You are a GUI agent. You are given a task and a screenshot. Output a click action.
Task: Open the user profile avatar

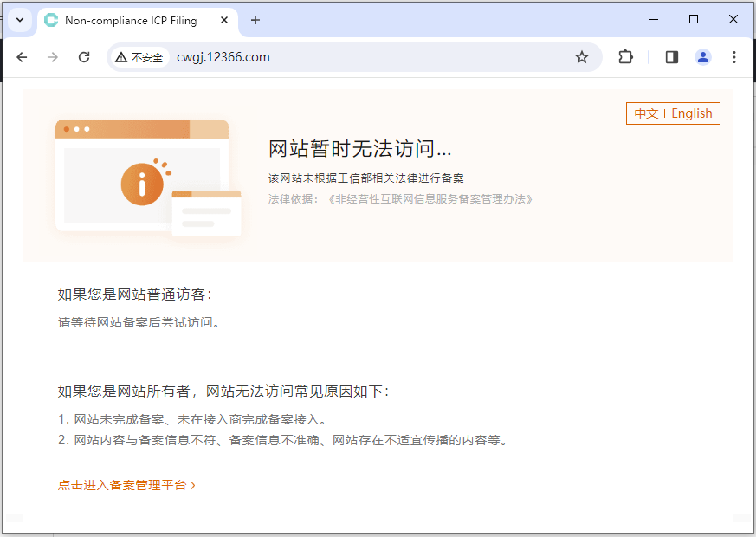[703, 57]
